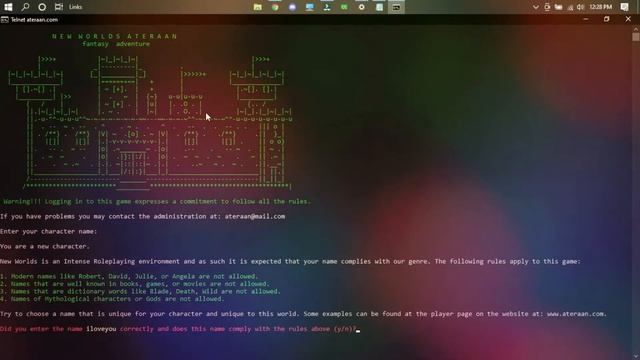Click the 'New Worlds is an Intense Roleplaying' line
Screen dimensions: 640x360
coord(290,261)
